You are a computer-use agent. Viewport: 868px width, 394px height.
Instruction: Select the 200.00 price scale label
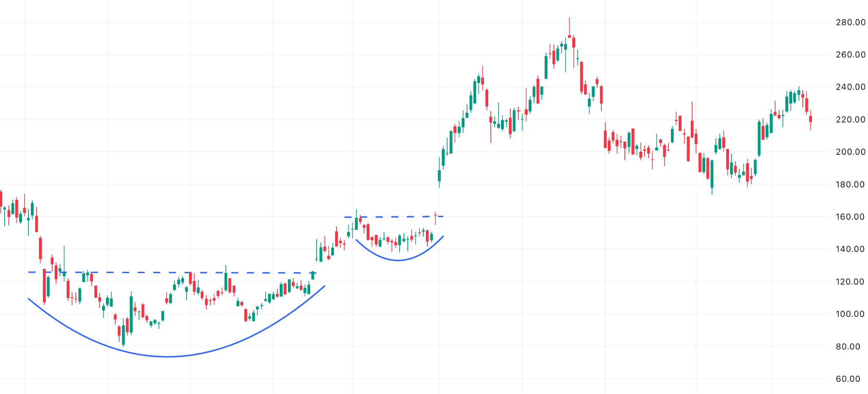pyautogui.click(x=850, y=152)
